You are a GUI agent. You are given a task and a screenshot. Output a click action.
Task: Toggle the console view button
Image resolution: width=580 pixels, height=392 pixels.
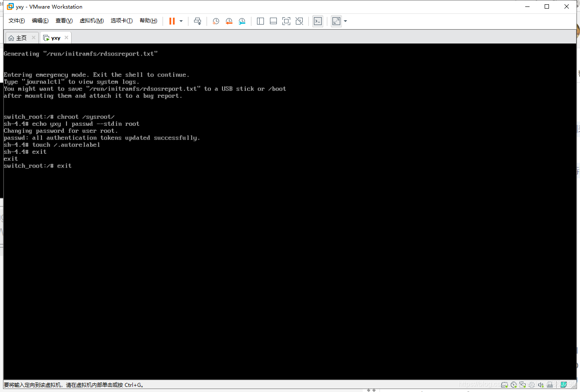pos(318,21)
